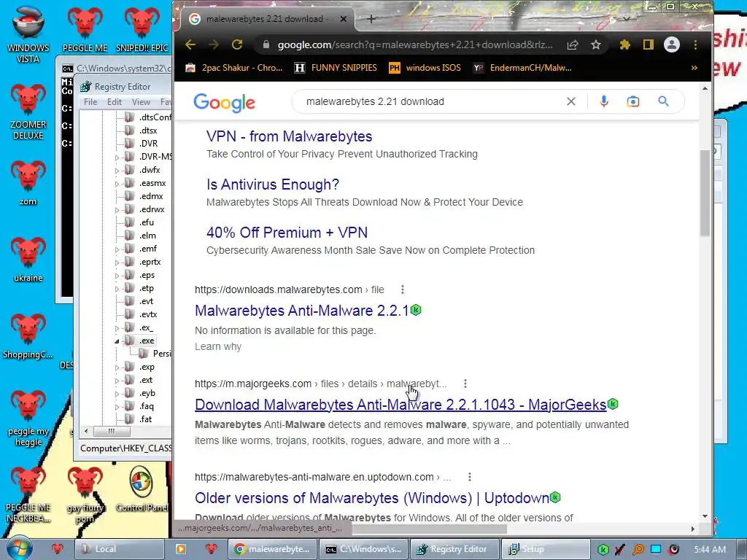Expand the .easmx registry key
Image resolution: width=747 pixels, height=560 pixels.
tap(117, 183)
